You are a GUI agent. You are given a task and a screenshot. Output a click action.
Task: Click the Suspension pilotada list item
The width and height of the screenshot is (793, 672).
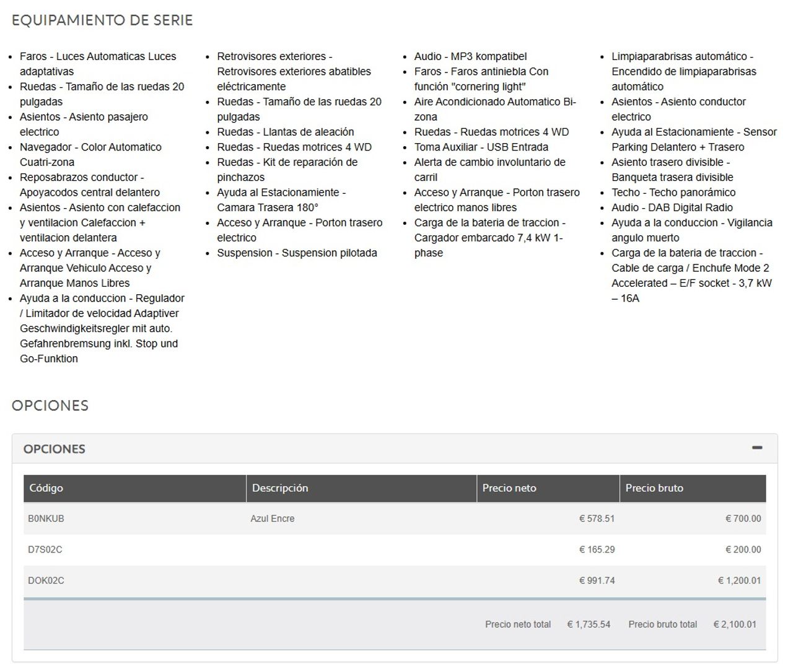(x=297, y=253)
